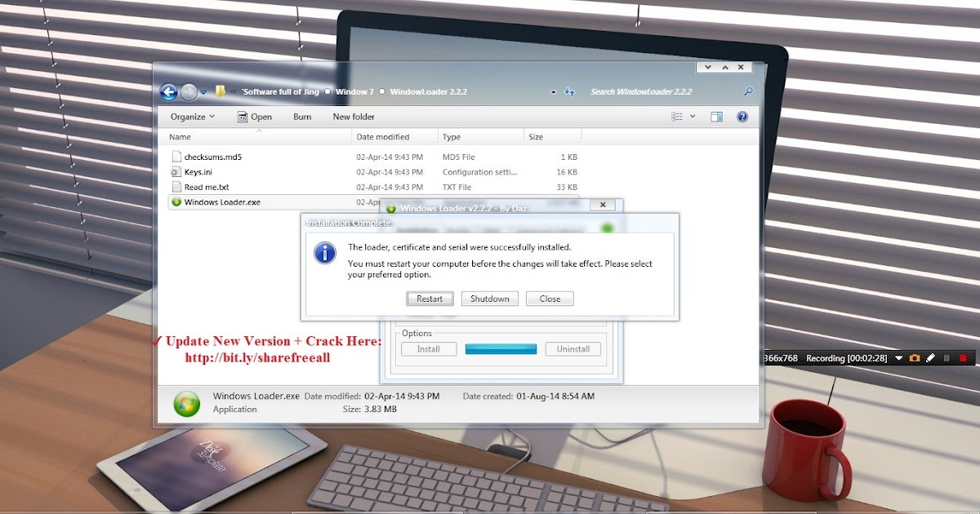Screen dimensions: 980x514
Task: Toggle the preview pane icon
Action: click(x=716, y=117)
